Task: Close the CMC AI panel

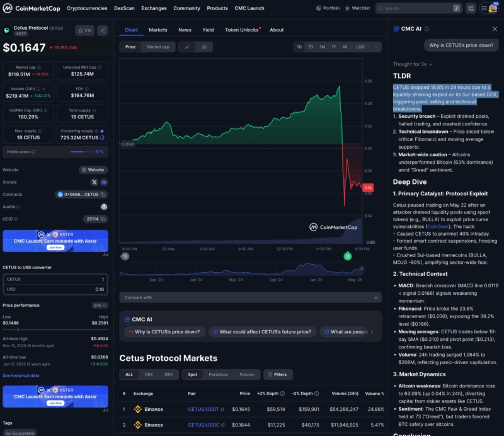Action: point(495,29)
